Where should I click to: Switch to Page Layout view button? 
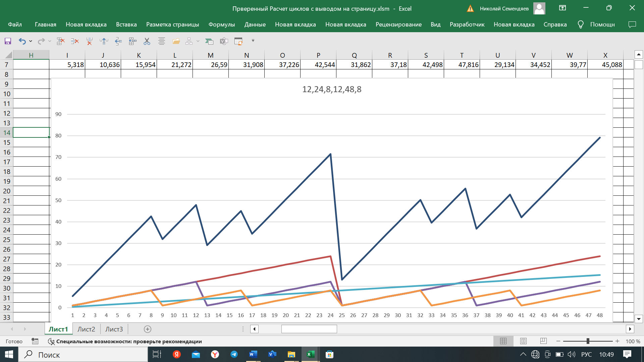523,341
